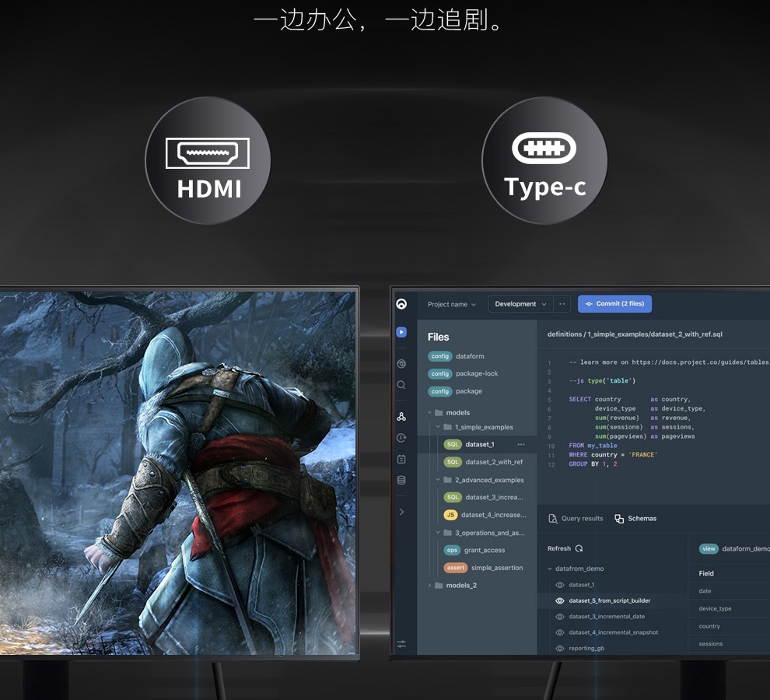The height and width of the screenshot is (700, 770).
Task: Switch to the Query results tab
Action: tap(576, 519)
